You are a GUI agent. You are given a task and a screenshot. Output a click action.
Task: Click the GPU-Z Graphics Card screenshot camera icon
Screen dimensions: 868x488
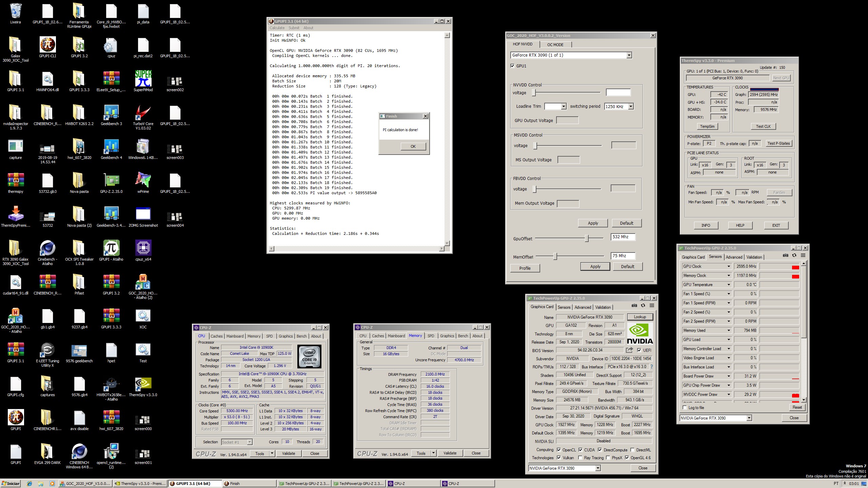point(634,306)
